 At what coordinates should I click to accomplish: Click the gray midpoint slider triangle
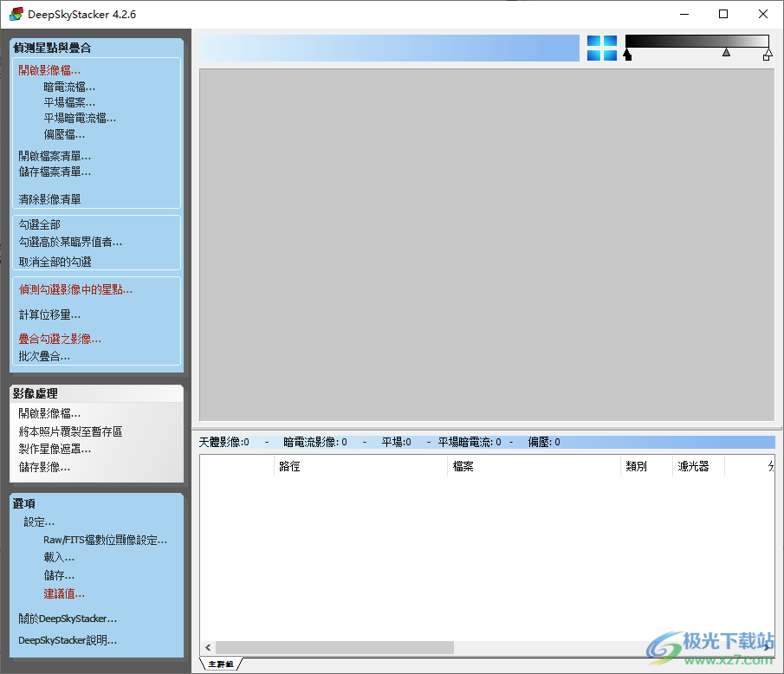point(726,52)
